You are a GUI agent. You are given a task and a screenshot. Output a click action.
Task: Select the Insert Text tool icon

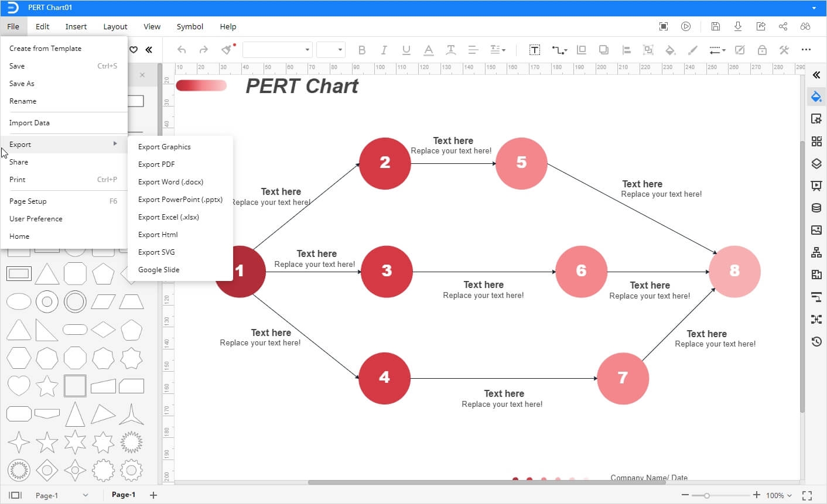535,50
